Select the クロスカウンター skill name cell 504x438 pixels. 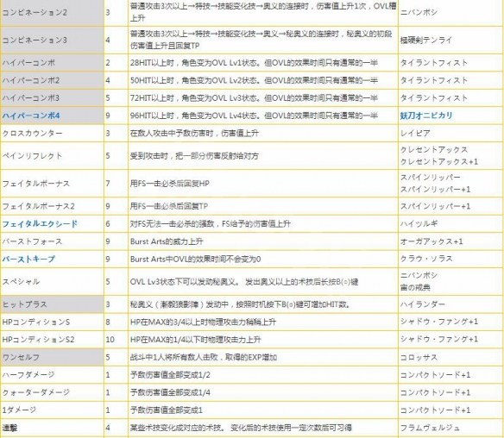click(52, 134)
